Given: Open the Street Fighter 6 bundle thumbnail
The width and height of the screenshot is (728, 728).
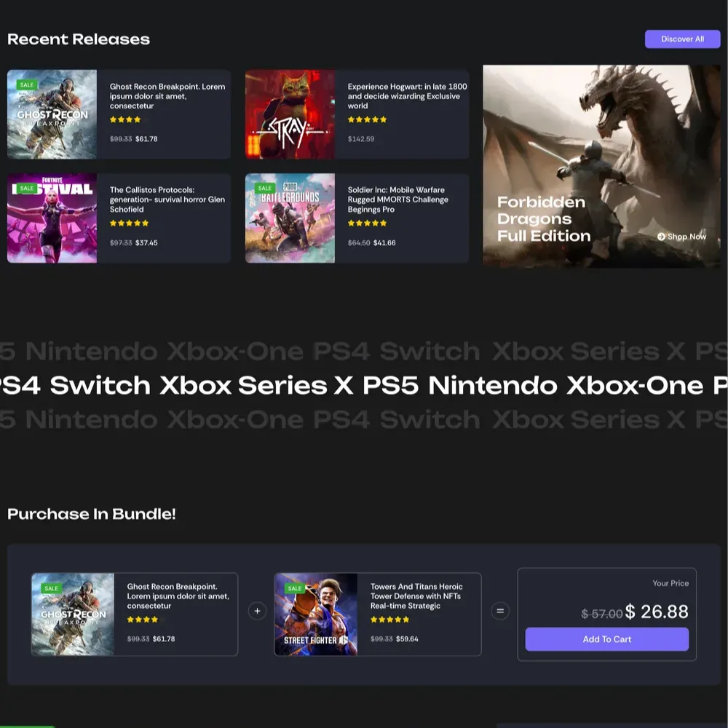Looking at the screenshot, I should pos(316,614).
